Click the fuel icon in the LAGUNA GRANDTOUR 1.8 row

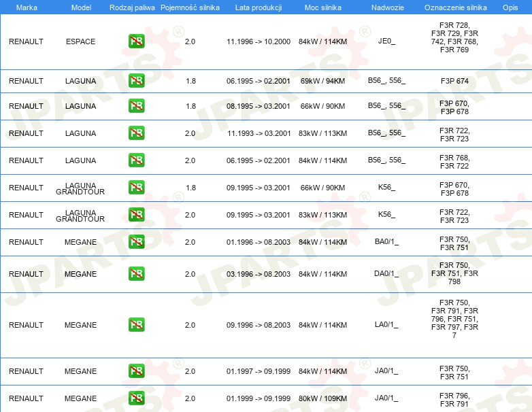136,187
